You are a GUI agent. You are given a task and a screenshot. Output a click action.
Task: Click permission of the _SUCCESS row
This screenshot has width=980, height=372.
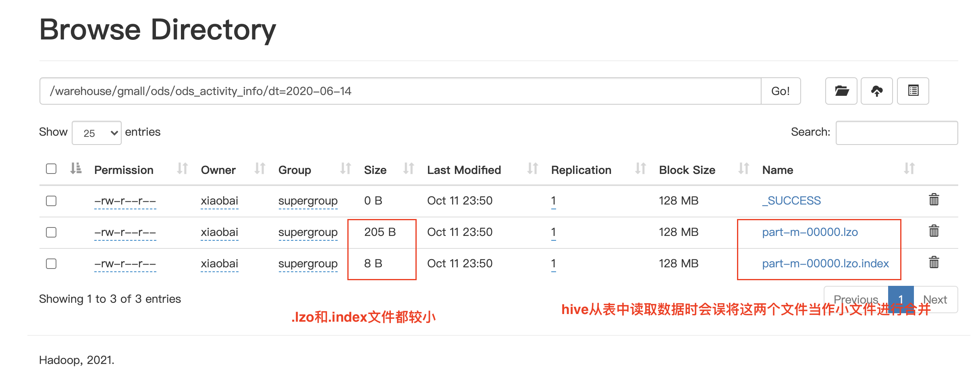pos(125,201)
